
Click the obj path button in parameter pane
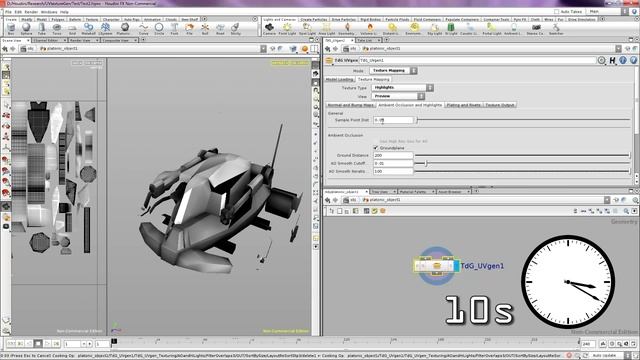[350, 49]
